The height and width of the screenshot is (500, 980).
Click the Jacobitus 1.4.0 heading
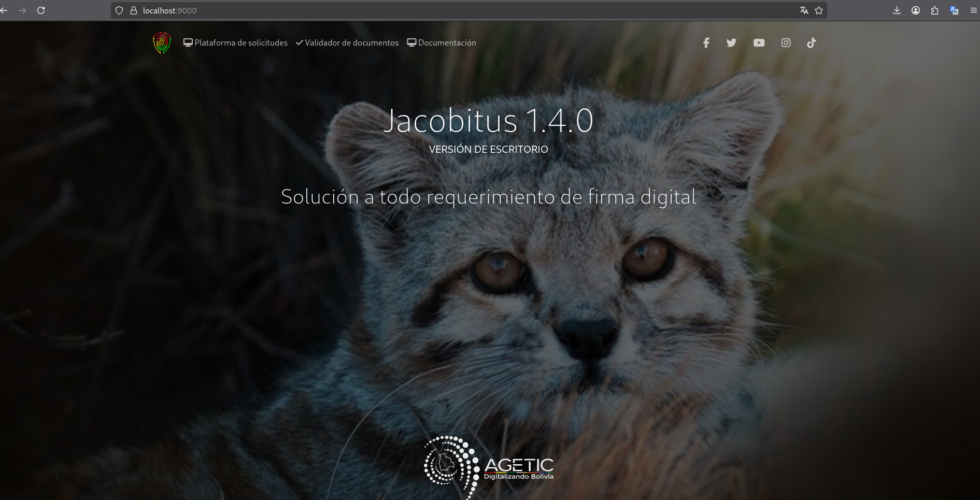point(488,121)
